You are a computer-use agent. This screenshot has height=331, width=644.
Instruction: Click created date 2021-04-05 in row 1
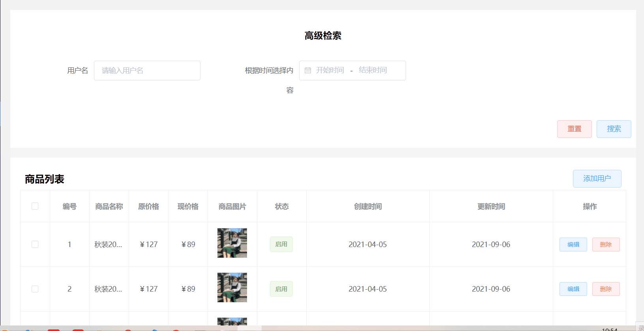tap(368, 244)
